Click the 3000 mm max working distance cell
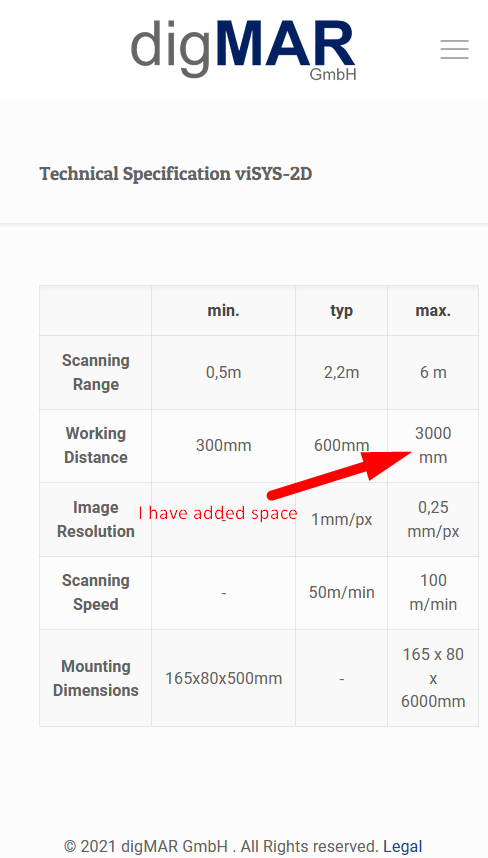This screenshot has width=488, height=858. pyautogui.click(x=433, y=445)
